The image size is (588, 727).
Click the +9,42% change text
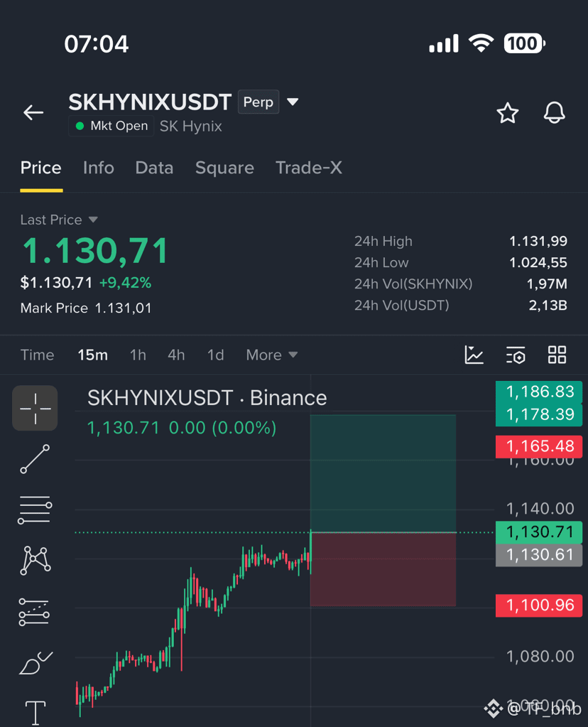pos(125,283)
